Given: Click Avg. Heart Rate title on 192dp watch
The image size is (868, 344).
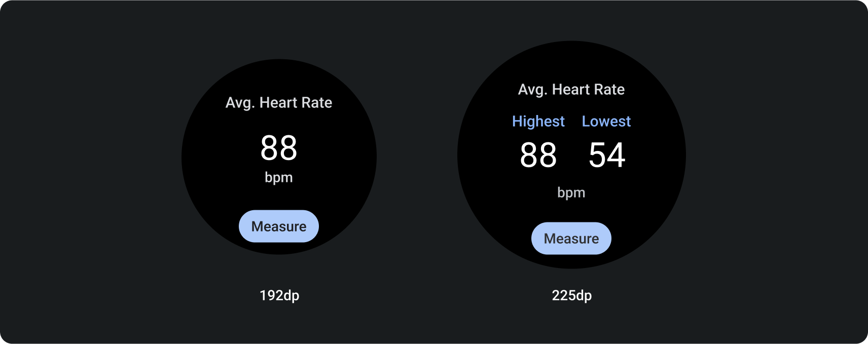Looking at the screenshot, I should click(279, 103).
